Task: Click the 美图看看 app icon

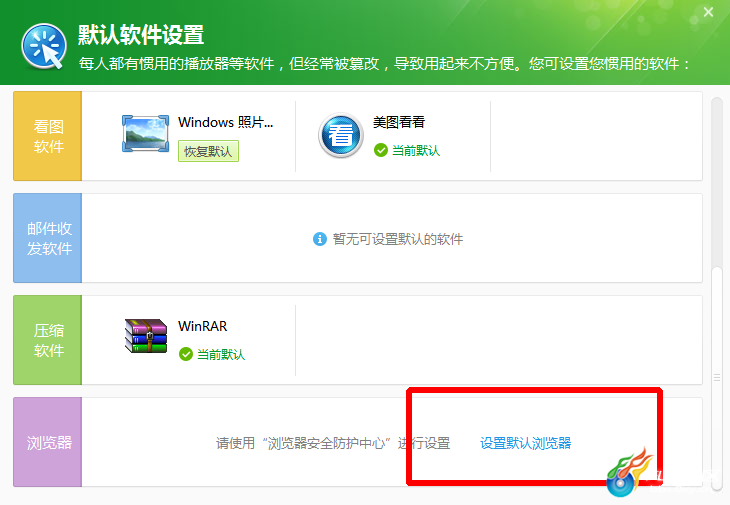Action: tap(341, 135)
